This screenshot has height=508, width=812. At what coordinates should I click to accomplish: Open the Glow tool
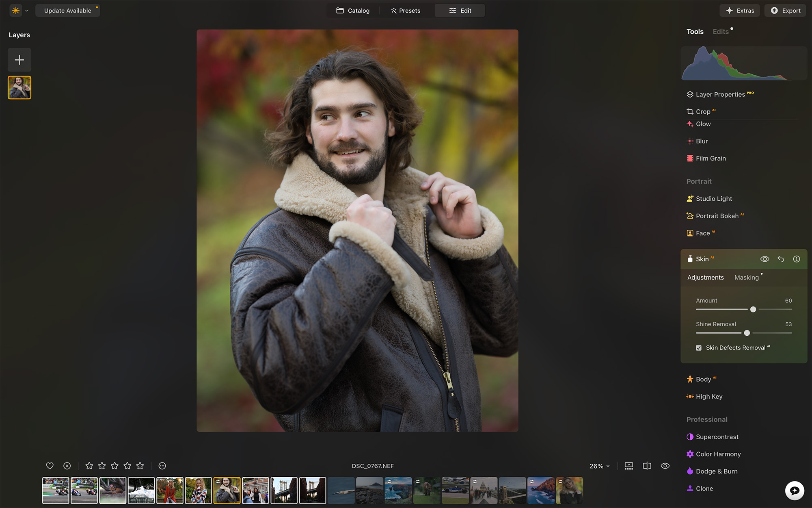[703, 124]
